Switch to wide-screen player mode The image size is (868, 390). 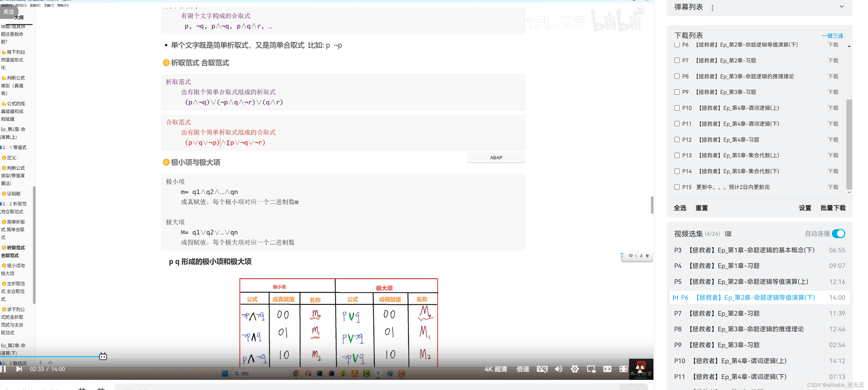pos(607,369)
